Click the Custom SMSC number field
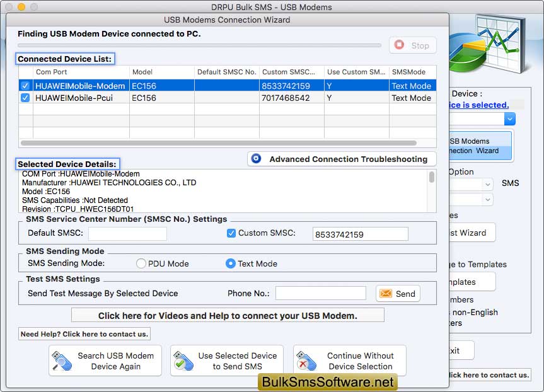544x392 pixels. pyautogui.click(x=360, y=234)
